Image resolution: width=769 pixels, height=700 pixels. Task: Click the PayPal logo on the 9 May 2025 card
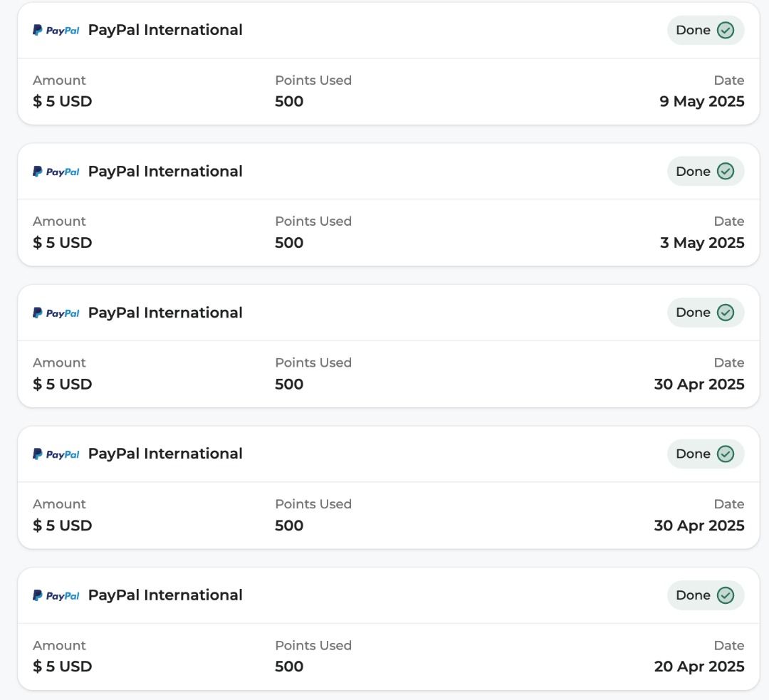coord(56,31)
